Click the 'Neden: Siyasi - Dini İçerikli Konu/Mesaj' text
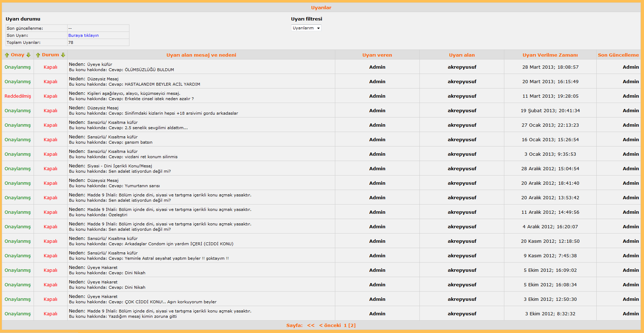644x333 pixels. click(110, 166)
